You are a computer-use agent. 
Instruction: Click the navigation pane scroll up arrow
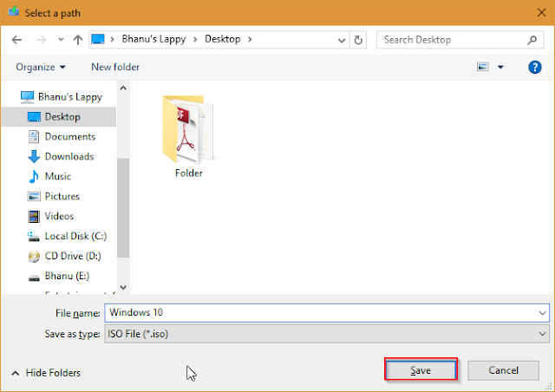point(123,88)
